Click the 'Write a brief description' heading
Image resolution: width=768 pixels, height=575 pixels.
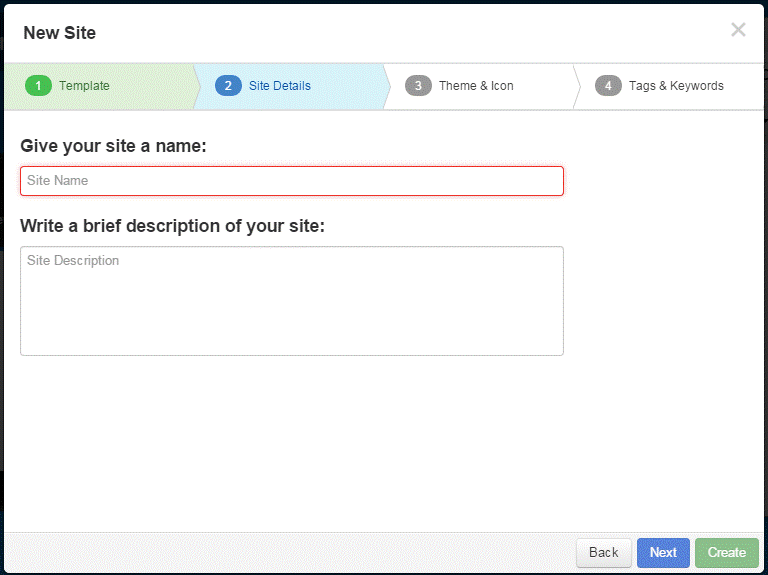(172, 226)
